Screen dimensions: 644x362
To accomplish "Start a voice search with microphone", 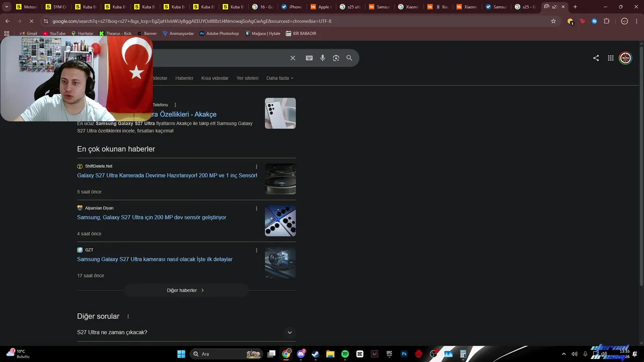I will [323, 58].
